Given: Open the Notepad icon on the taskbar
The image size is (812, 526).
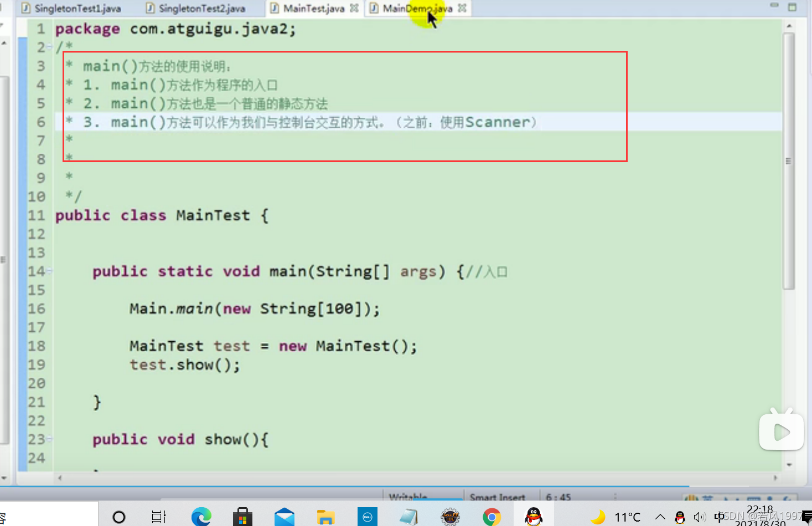Looking at the screenshot, I should [x=408, y=517].
